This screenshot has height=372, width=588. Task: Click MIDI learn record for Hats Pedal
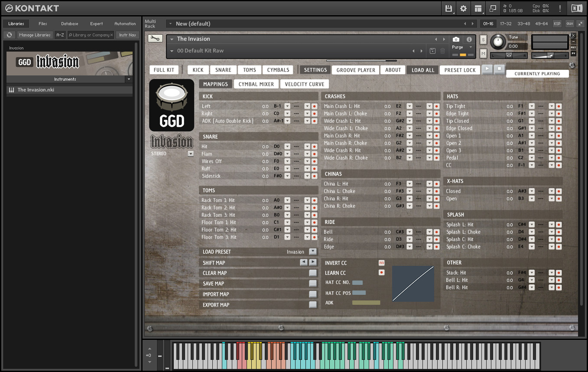point(559,158)
